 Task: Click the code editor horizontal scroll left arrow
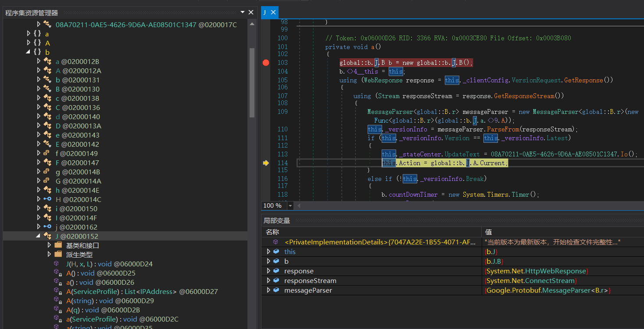pos(300,205)
